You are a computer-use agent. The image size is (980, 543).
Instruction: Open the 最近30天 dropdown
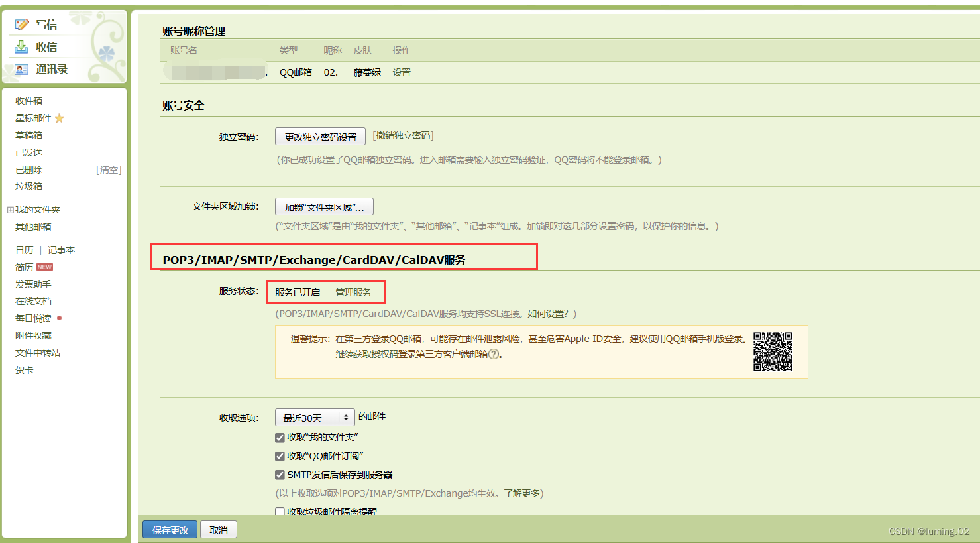pos(314,417)
